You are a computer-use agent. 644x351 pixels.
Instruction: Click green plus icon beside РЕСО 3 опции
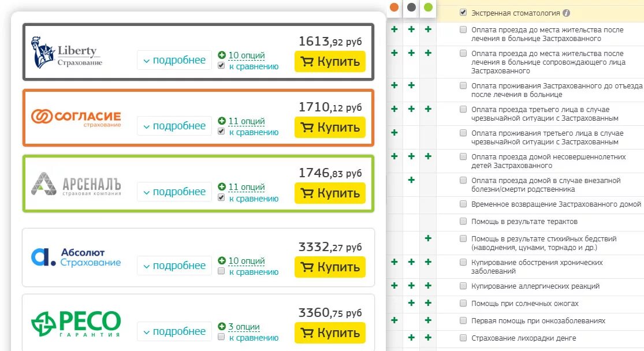(x=222, y=326)
